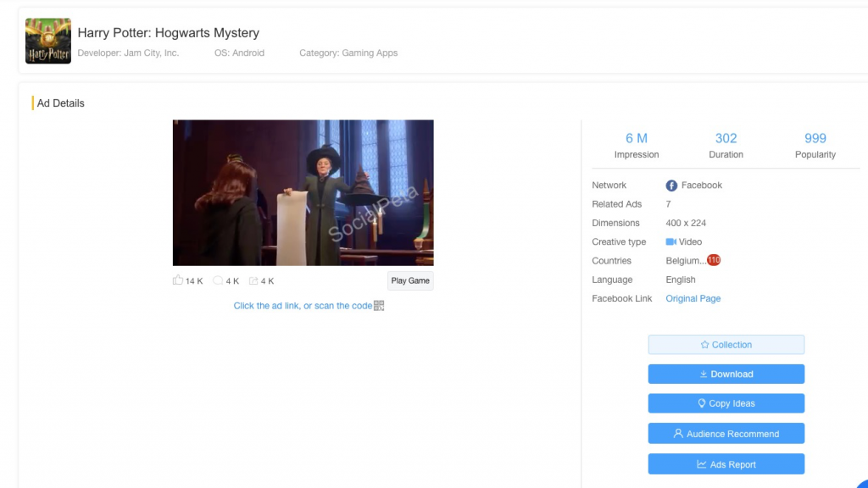Show all 110 countries badge
This screenshot has height=488, width=868.
coord(714,260)
